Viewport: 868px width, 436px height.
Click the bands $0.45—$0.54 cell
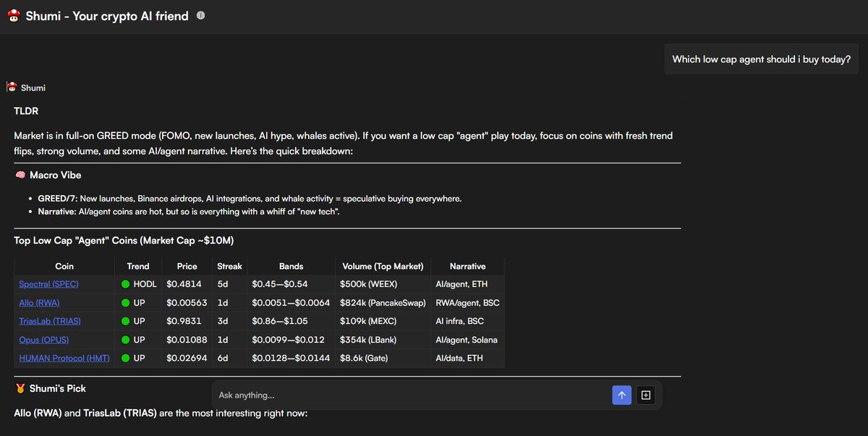(291, 284)
